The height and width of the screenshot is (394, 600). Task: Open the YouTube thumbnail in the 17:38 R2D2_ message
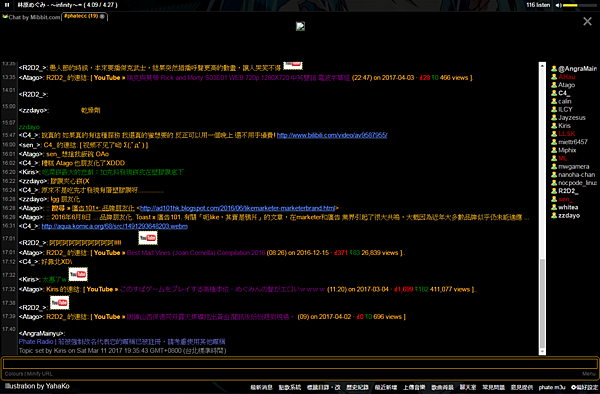point(60,303)
